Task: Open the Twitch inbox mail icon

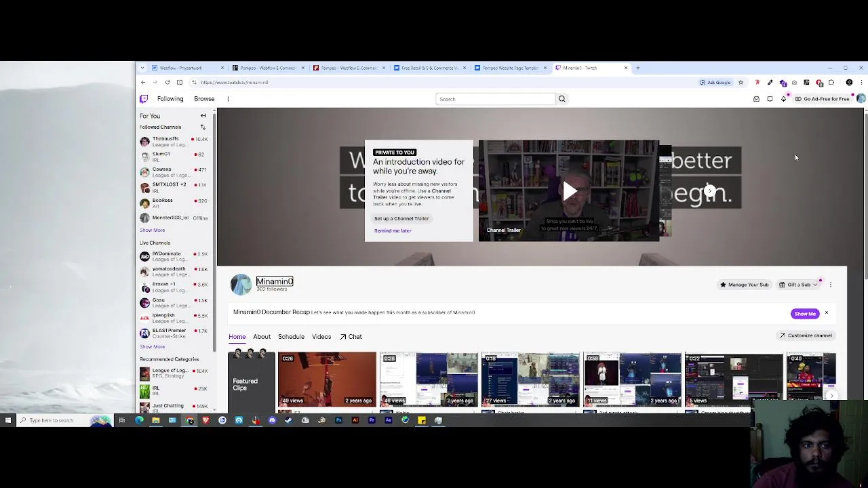Action: (756, 99)
